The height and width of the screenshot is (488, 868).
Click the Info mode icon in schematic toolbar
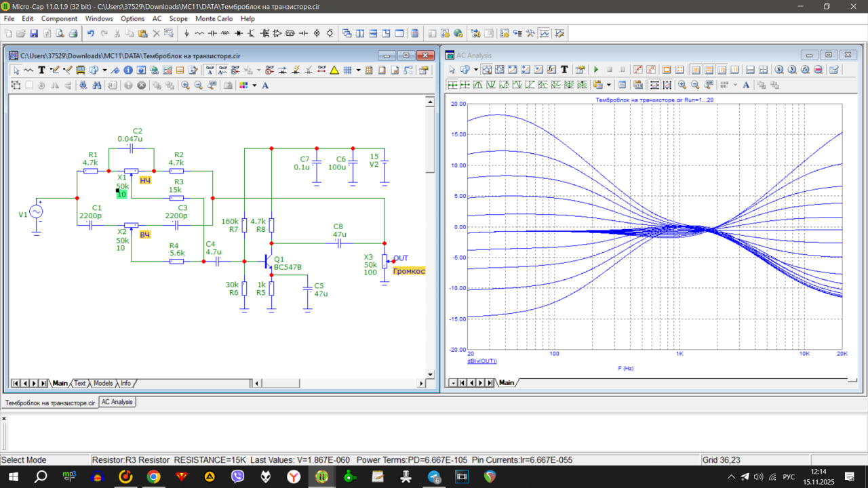pos(127,70)
